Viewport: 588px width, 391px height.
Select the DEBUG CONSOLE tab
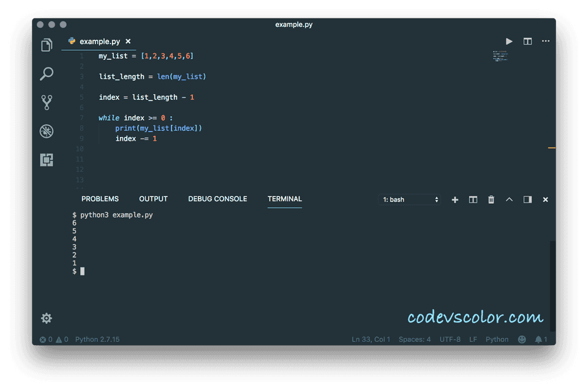[217, 199]
